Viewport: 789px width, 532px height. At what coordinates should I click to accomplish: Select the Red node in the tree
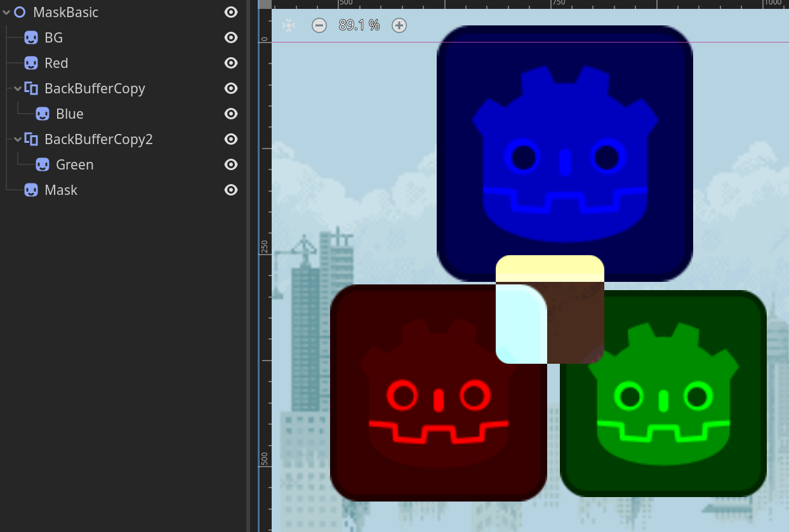click(56, 63)
